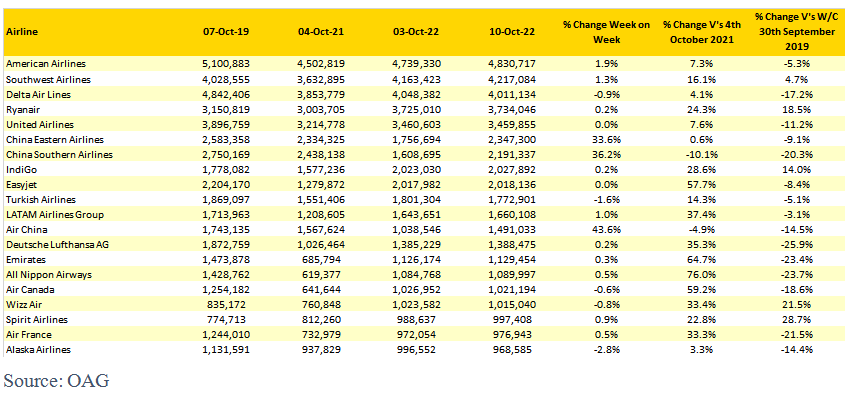Click the Easyjet 57.7% value
The height and width of the screenshot is (396, 851).
pos(698,184)
